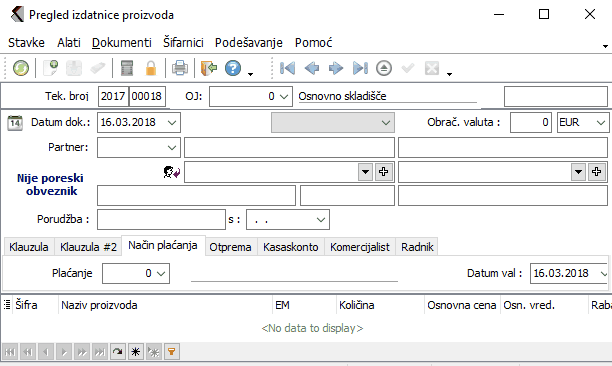Click the Tek. broj 00018 field
Image resolution: width=612 pixels, height=366 pixels.
[147, 96]
